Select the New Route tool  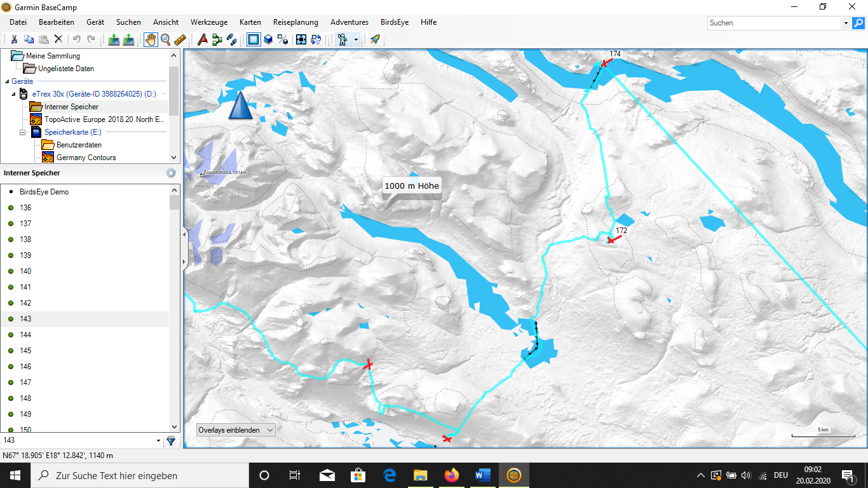point(217,39)
